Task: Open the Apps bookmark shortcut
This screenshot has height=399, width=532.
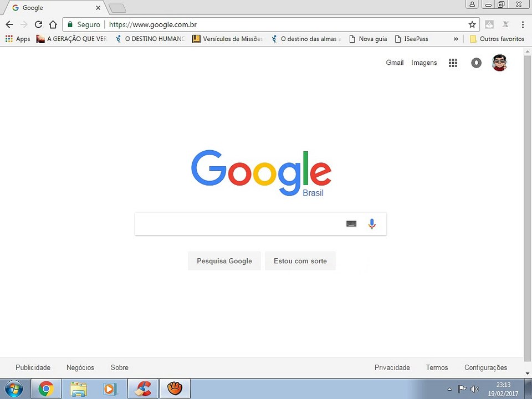Action: (18, 39)
